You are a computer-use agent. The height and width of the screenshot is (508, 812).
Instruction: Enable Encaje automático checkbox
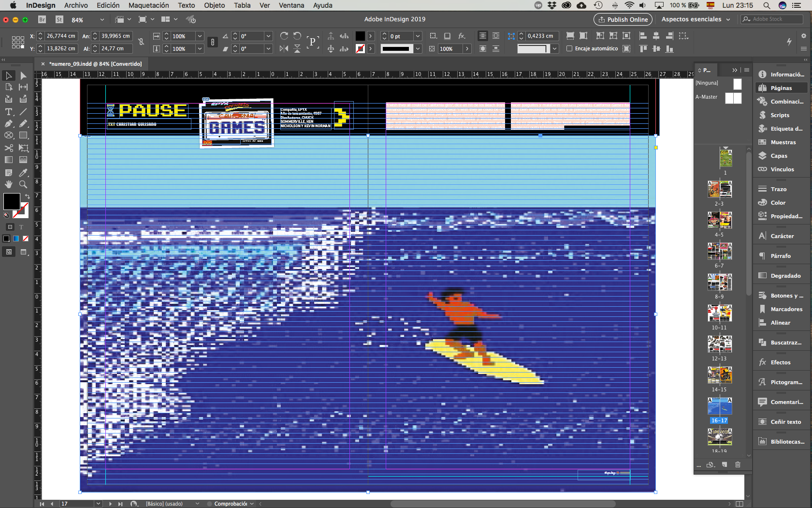coord(569,48)
